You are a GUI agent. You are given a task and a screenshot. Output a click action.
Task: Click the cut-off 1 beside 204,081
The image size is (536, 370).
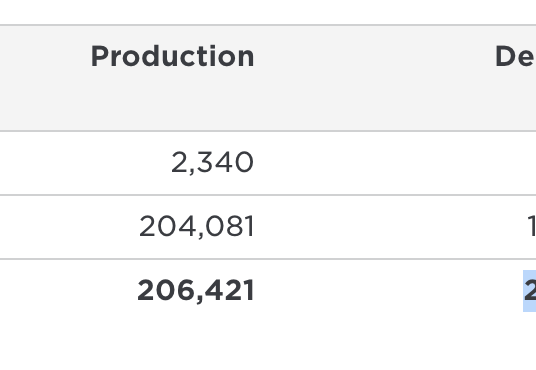[x=532, y=226]
